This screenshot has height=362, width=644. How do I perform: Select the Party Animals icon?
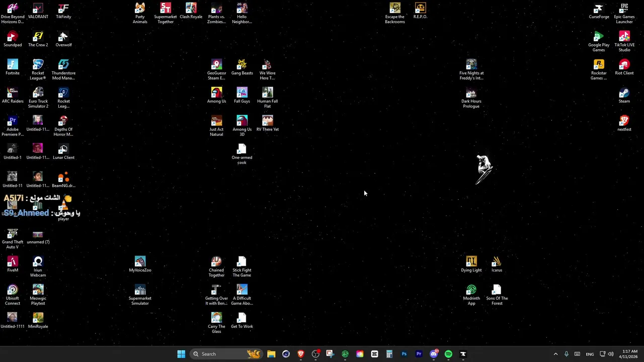(140, 14)
